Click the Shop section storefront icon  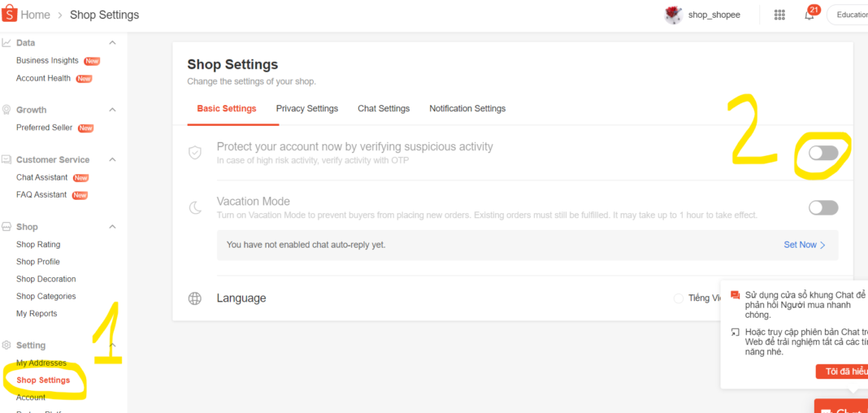pos(7,227)
